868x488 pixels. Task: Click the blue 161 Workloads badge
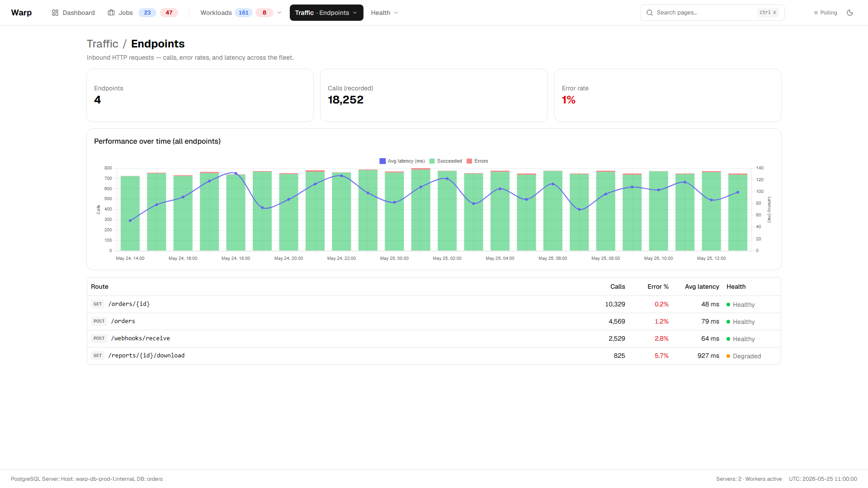tap(244, 13)
